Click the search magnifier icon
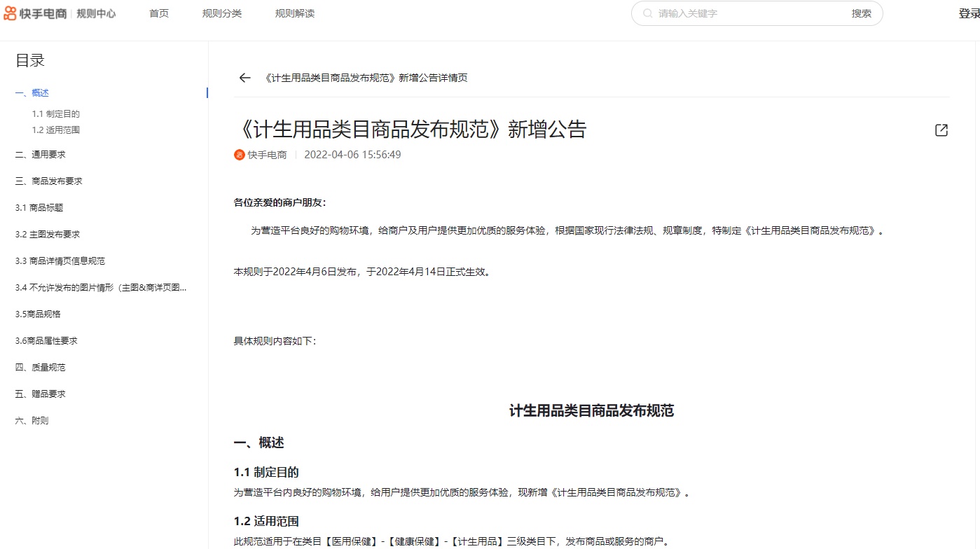The width and height of the screenshot is (980, 549). [648, 13]
